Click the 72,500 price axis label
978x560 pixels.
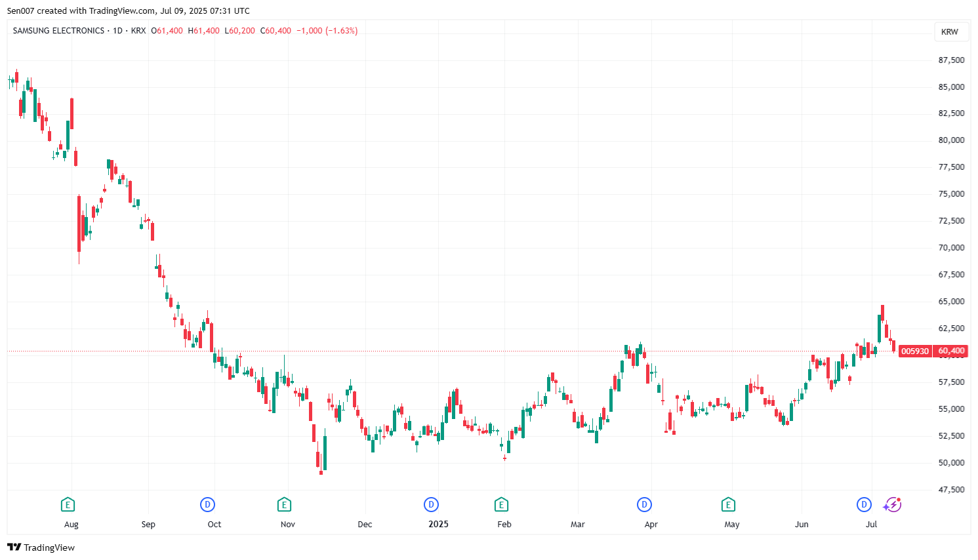click(x=951, y=220)
